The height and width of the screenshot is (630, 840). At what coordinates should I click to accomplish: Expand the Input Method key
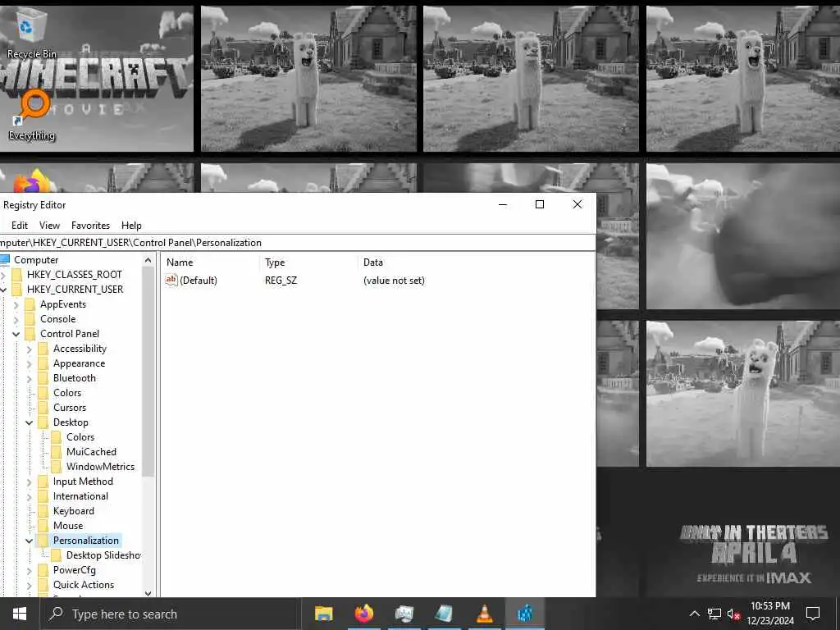[30, 482]
